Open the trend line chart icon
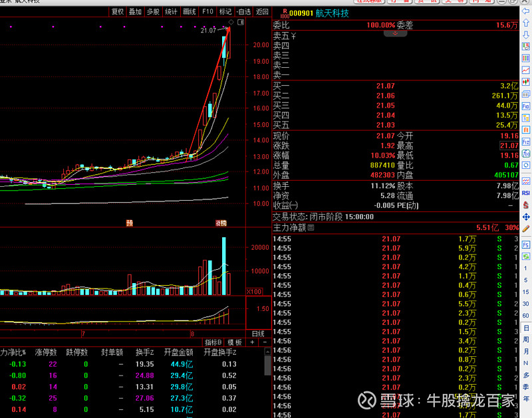Image resolution: width=532 pixels, height=418 pixels. click(525, 70)
